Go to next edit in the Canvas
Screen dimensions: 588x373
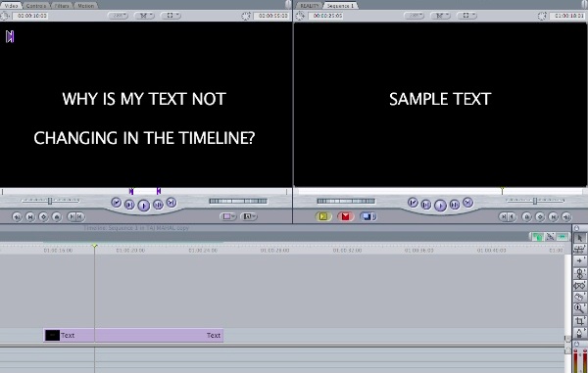467,203
